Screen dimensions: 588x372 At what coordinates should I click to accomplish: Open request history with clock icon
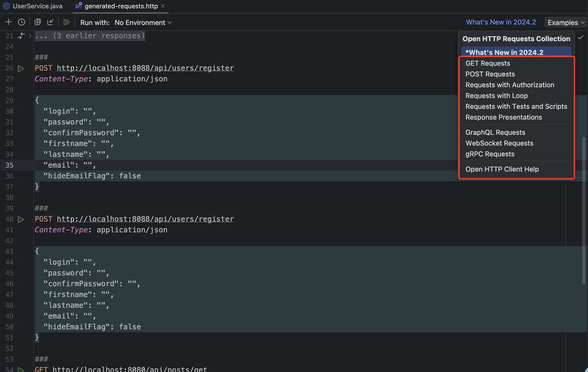pos(21,22)
